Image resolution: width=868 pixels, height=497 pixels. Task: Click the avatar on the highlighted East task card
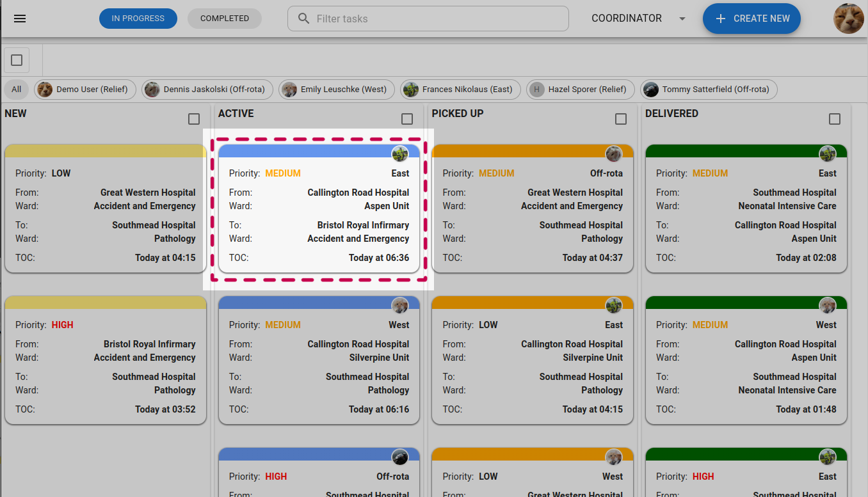(x=400, y=154)
